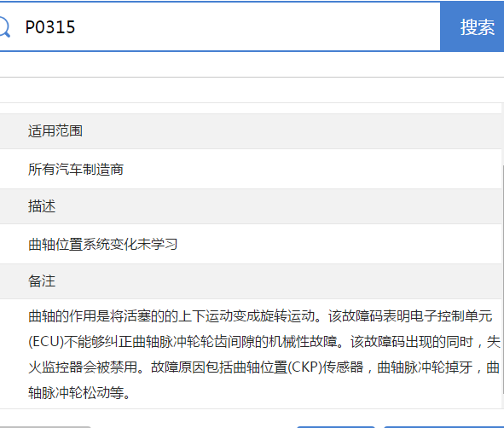Click the remarks paragraph starting 曲轴的作用

click(264, 354)
